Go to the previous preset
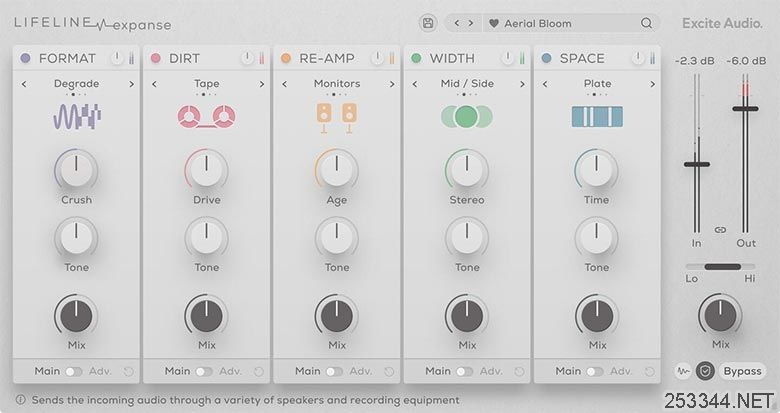780x413 pixels. tap(457, 23)
